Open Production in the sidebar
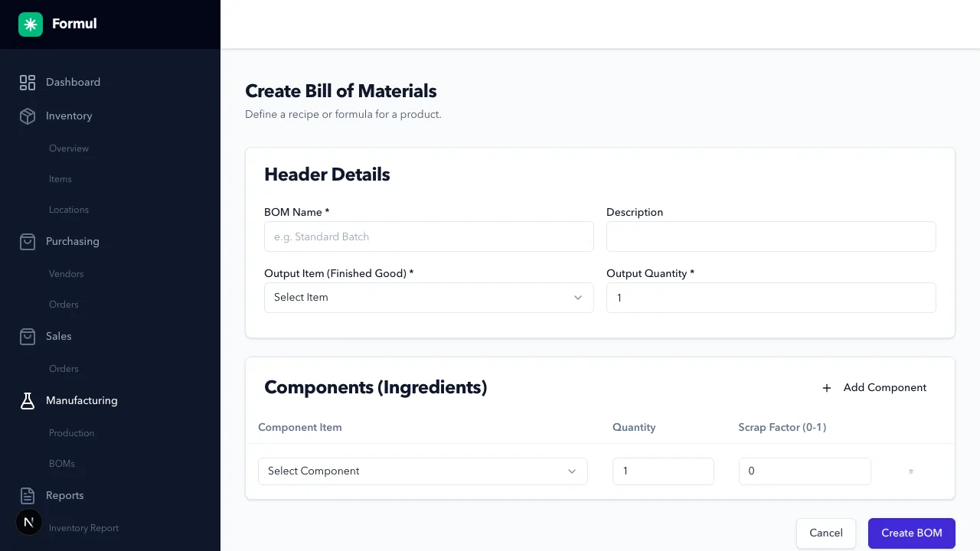The width and height of the screenshot is (980, 551). [x=72, y=433]
